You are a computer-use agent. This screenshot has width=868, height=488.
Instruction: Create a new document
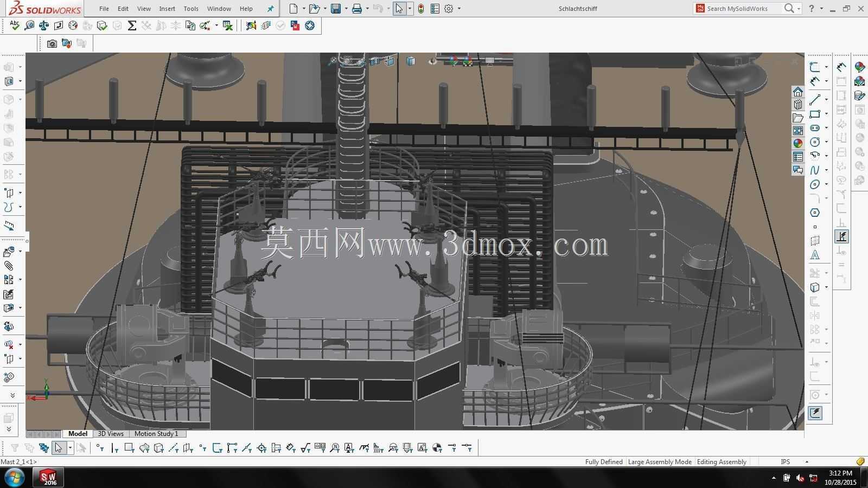(293, 9)
